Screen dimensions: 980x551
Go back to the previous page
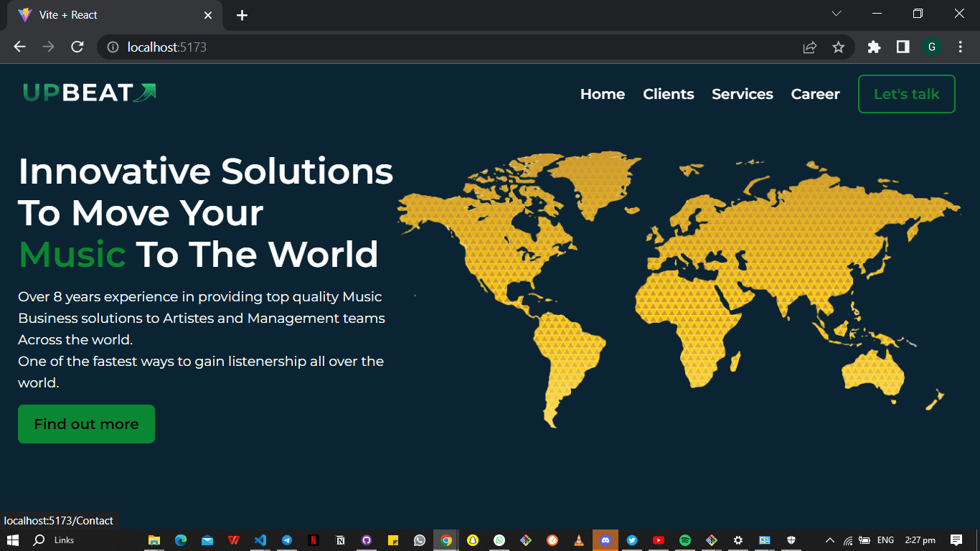19,47
